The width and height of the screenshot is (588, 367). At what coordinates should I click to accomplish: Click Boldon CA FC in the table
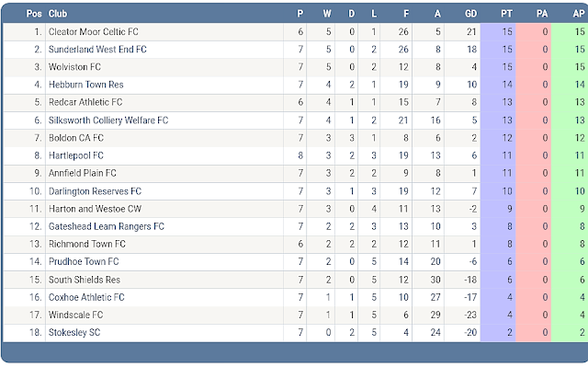[x=76, y=138]
